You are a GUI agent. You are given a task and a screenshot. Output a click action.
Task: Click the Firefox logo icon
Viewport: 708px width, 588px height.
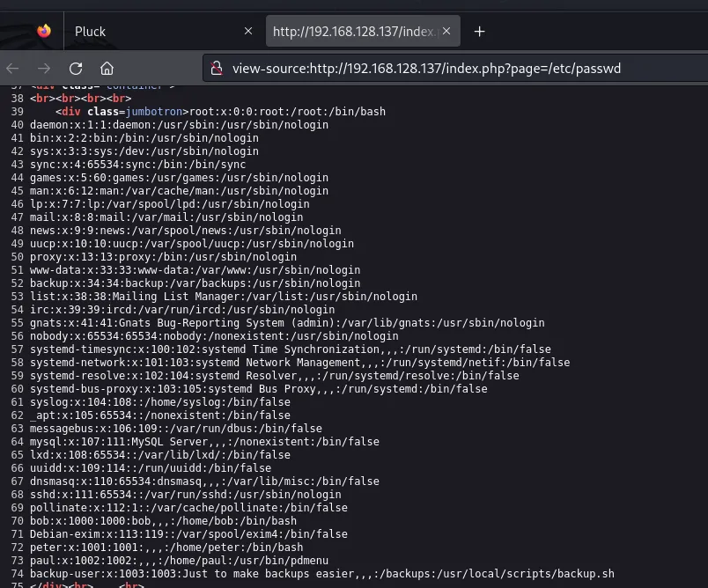tap(44, 31)
